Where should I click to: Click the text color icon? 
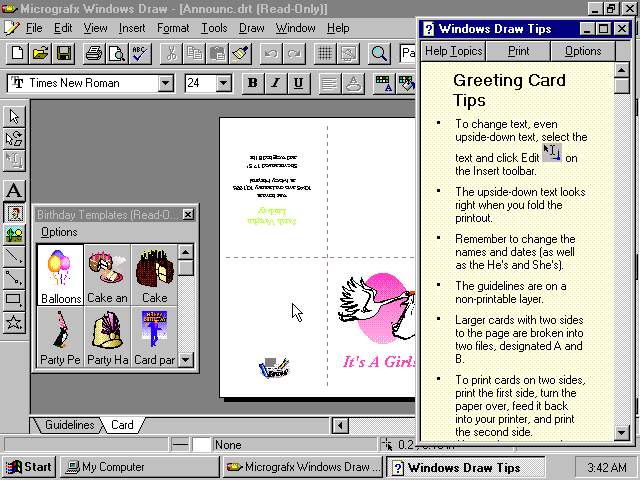click(x=383, y=83)
